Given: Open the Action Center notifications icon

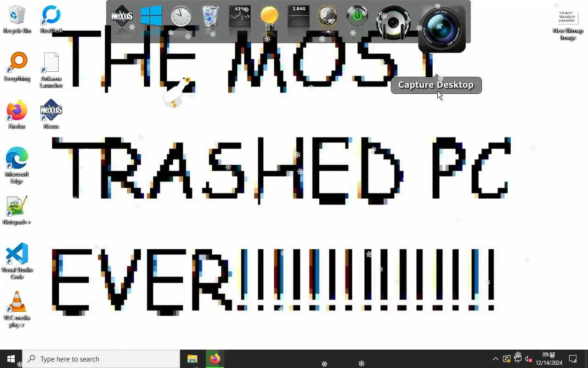Looking at the screenshot, I should (x=573, y=359).
